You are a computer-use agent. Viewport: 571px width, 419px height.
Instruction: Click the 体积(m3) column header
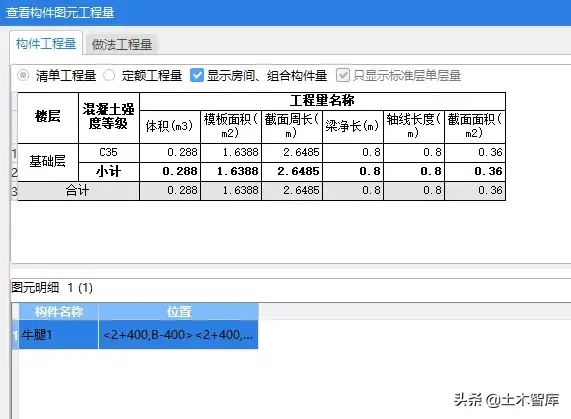pos(170,127)
